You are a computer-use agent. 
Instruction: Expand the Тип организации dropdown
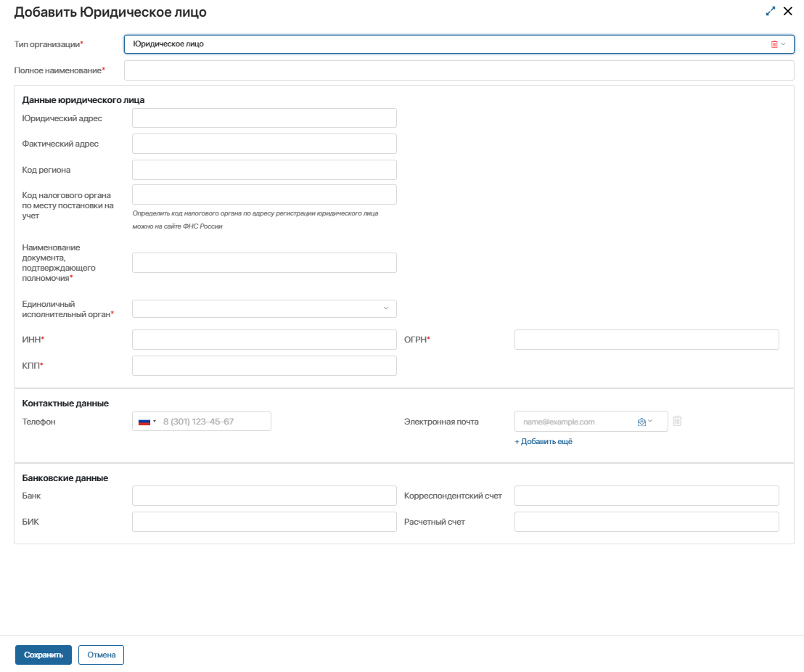pyautogui.click(x=784, y=44)
